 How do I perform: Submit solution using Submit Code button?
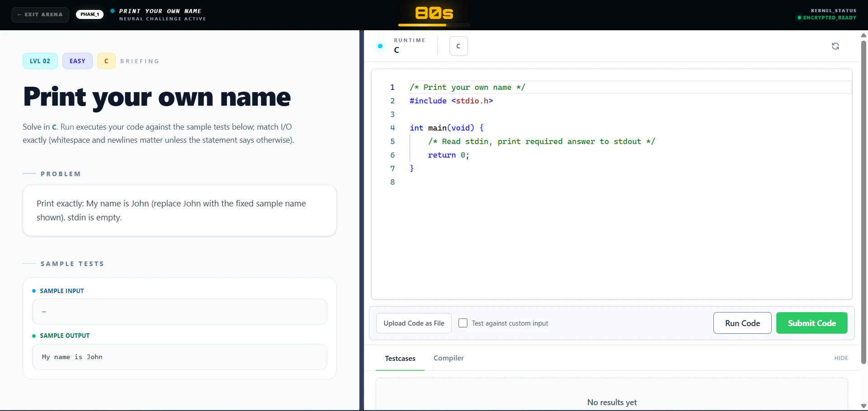[812, 323]
